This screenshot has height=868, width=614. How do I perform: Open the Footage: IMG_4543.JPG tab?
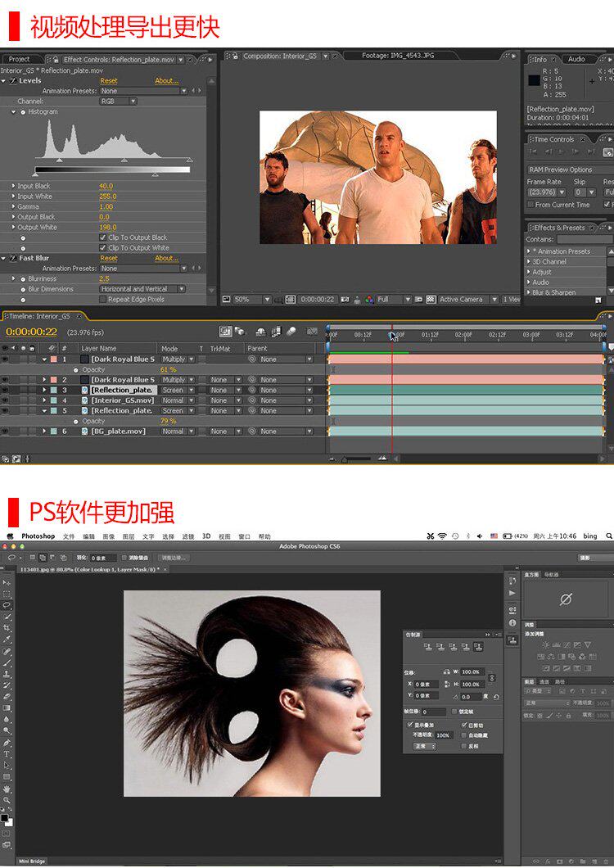coord(398,56)
